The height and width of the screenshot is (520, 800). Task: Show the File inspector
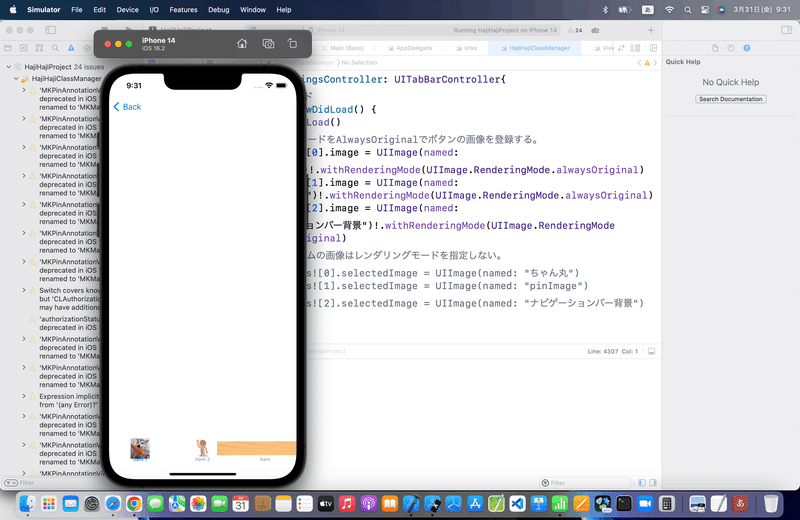pyautogui.click(x=715, y=48)
